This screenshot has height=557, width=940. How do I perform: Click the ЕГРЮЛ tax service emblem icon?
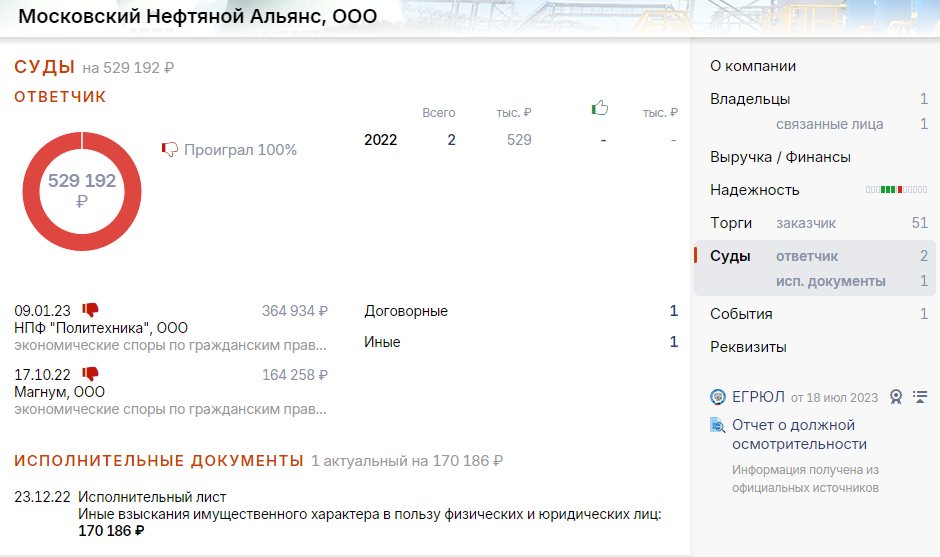pos(718,397)
